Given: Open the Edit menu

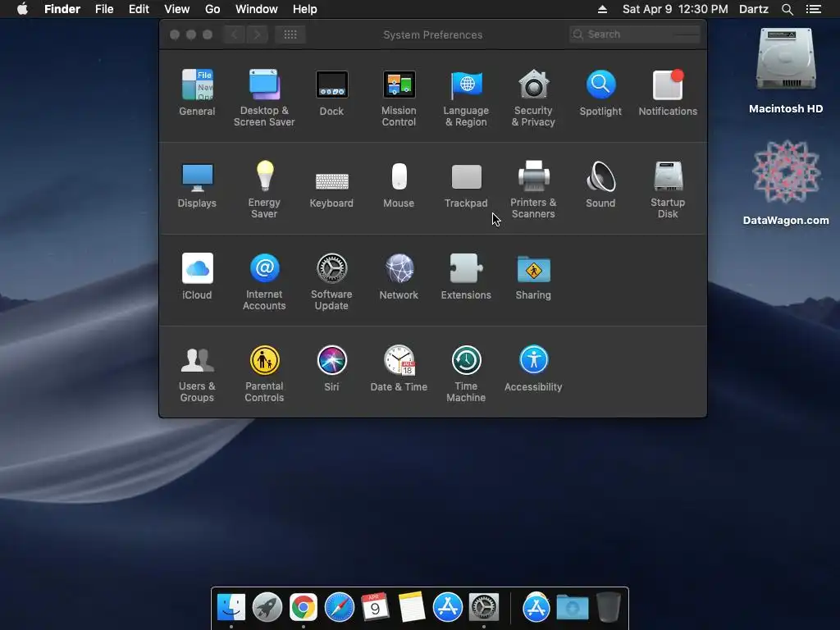Looking at the screenshot, I should [x=139, y=9].
